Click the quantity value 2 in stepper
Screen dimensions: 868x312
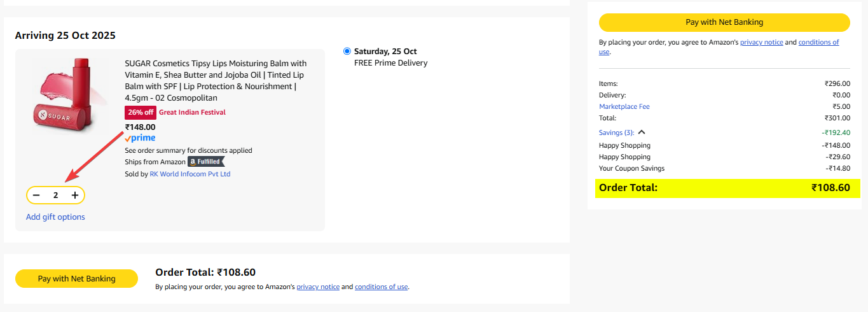pyautogui.click(x=56, y=195)
